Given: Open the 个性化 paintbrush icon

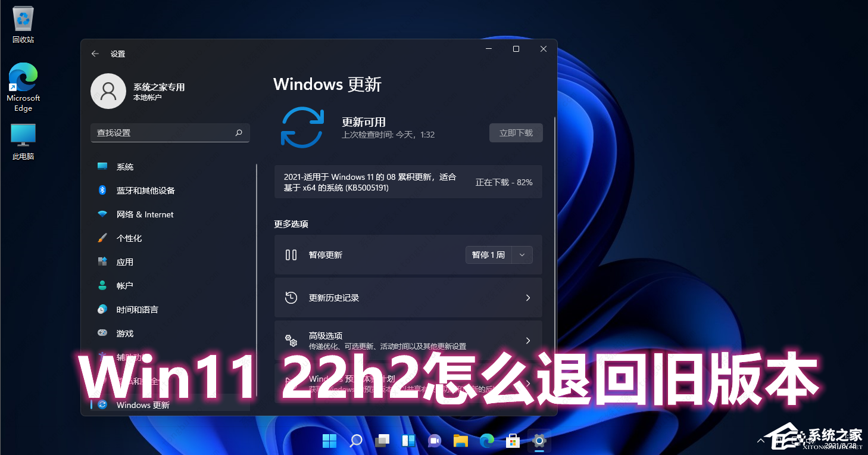Looking at the screenshot, I should coord(102,238).
